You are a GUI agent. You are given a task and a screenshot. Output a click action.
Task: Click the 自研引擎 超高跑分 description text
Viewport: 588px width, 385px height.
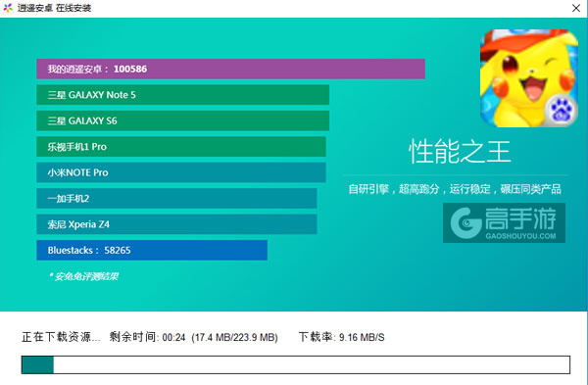[x=455, y=189]
